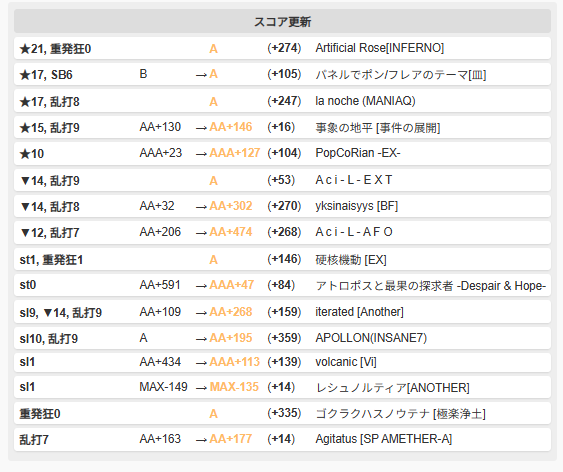Open la noche (MANIAQ) song entry

pos(365,101)
